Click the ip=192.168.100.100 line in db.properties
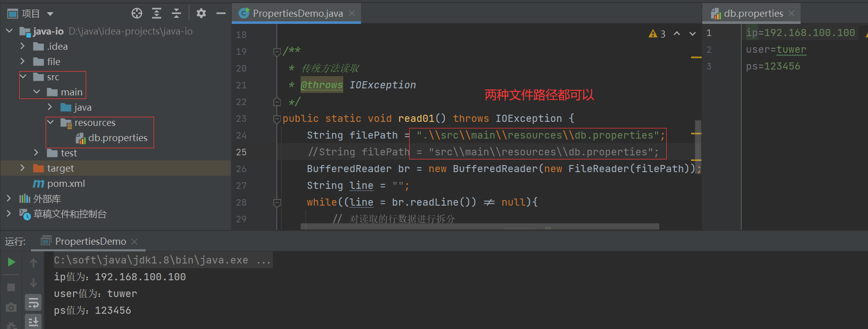 pyautogui.click(x=800, y=32)
